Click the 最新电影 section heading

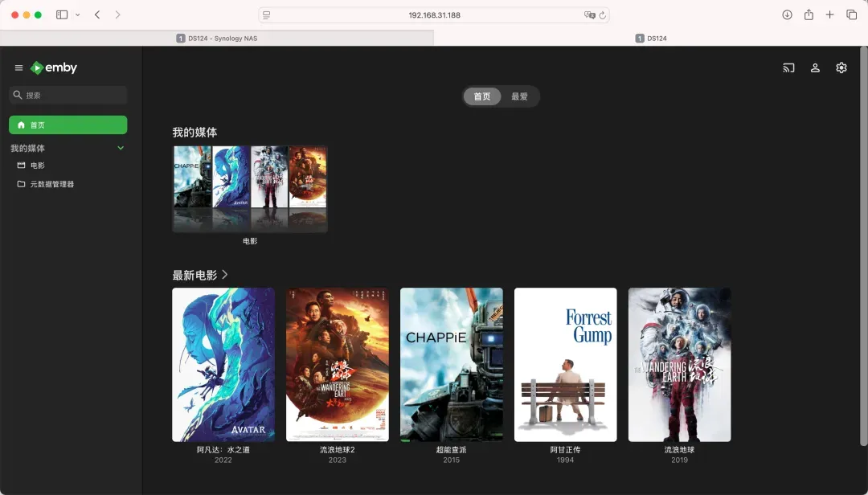coord(194,275)
